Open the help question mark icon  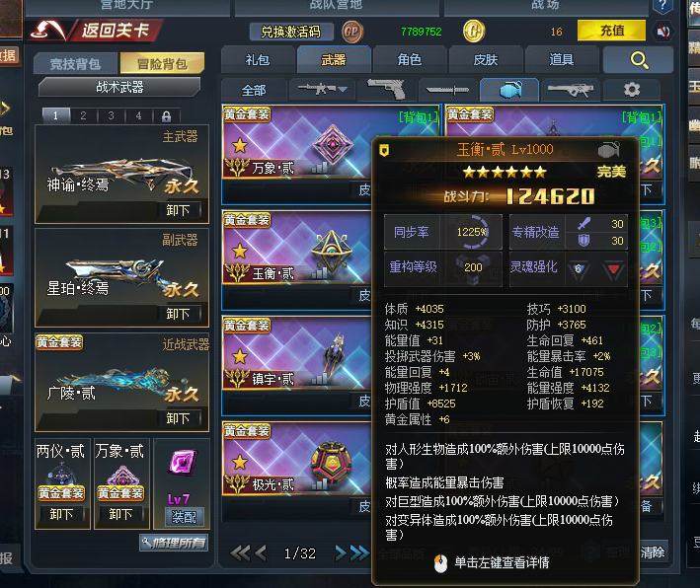[662, 6]
